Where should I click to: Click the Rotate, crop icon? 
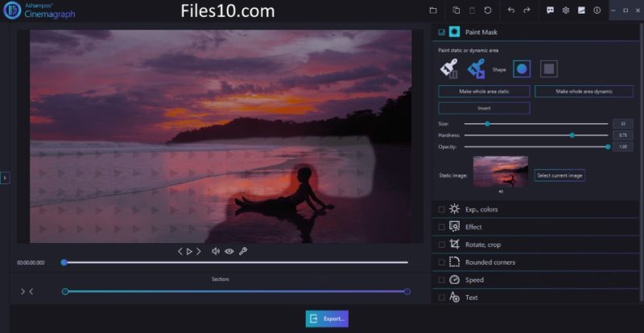(x=454, y=245)
